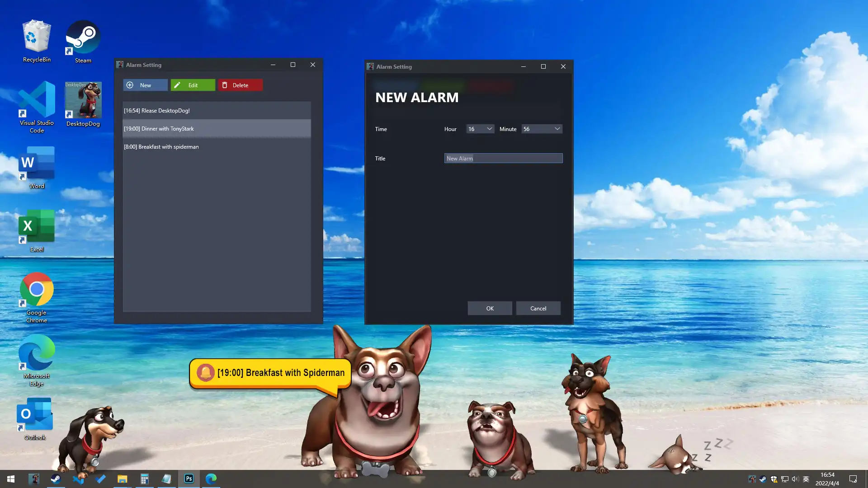The image size is (868, 488).
Task: Launch Photoshop from the taskbar
Action: [x=189, y=479]
